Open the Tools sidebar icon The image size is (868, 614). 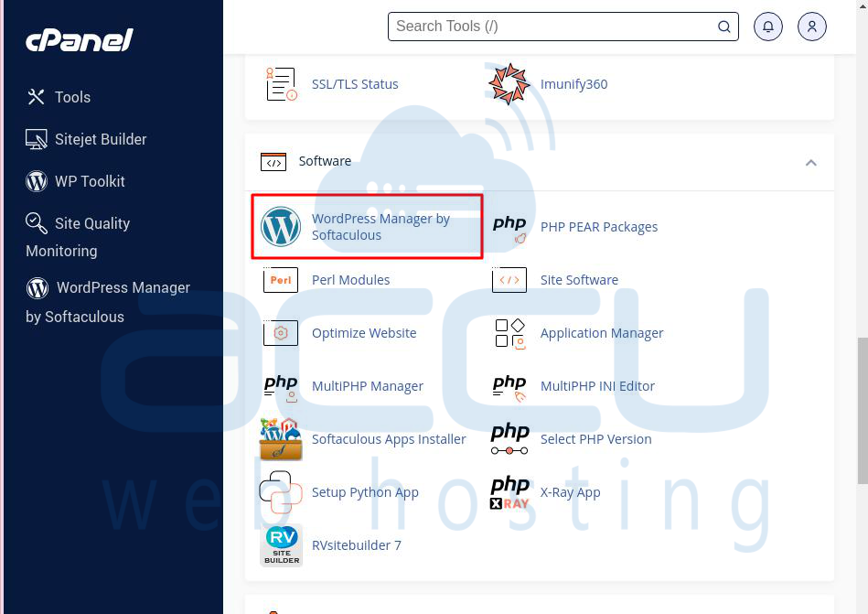coord(36,97)
